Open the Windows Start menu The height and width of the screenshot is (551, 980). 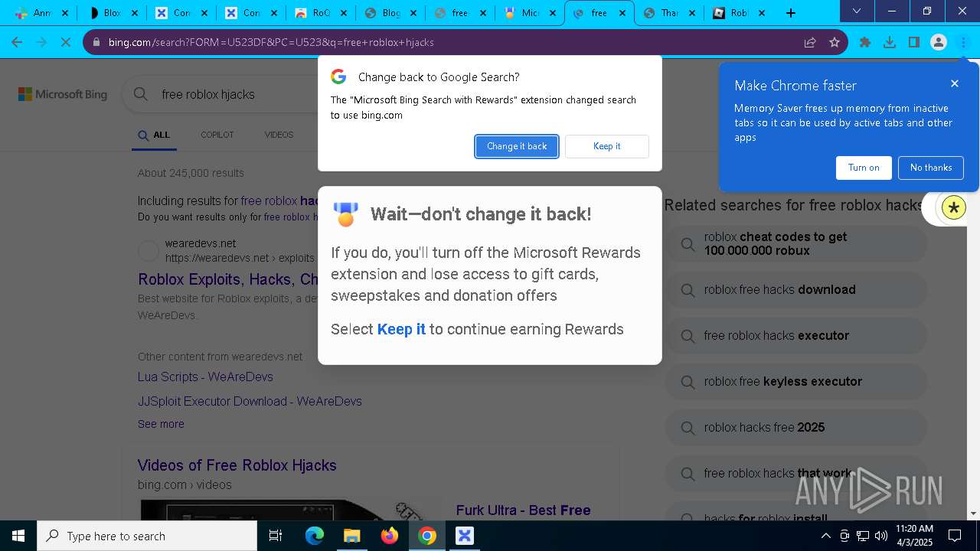point(18,536)
